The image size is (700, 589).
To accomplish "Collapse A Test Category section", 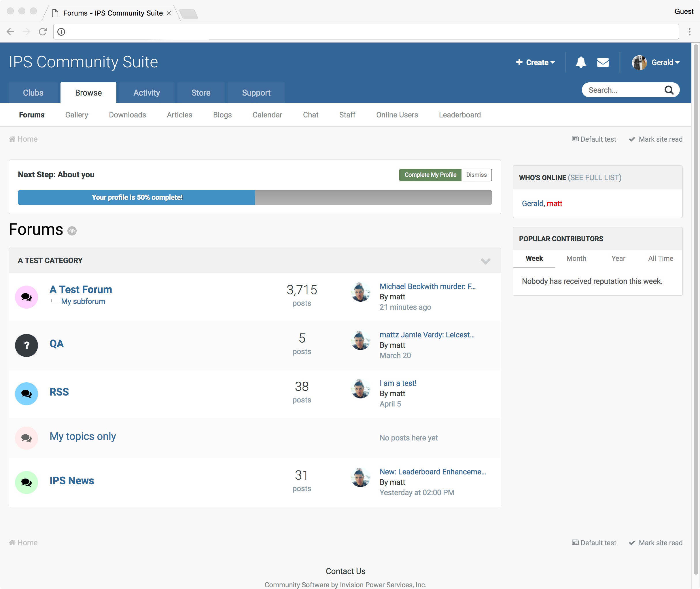I will pos(485,261).
